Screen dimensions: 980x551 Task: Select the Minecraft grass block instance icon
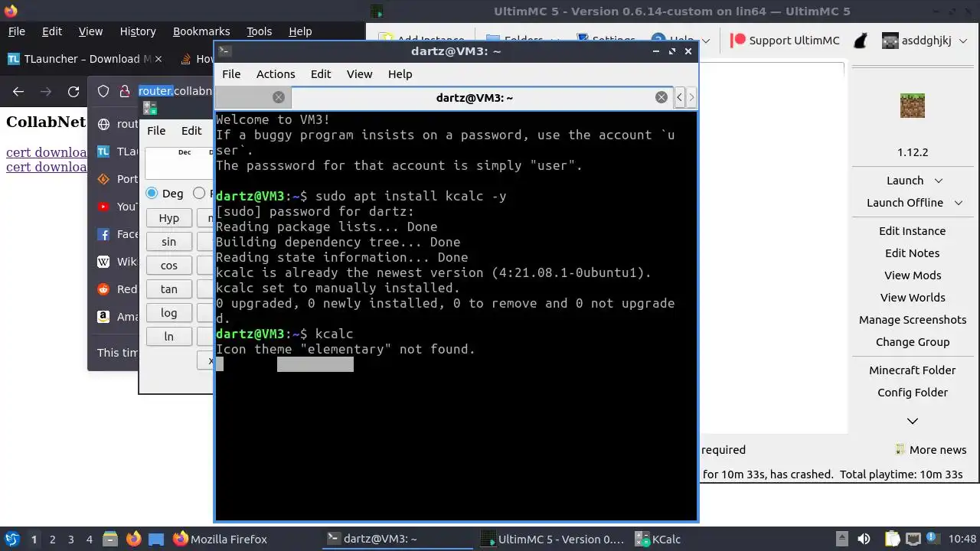tap(913, 106)
